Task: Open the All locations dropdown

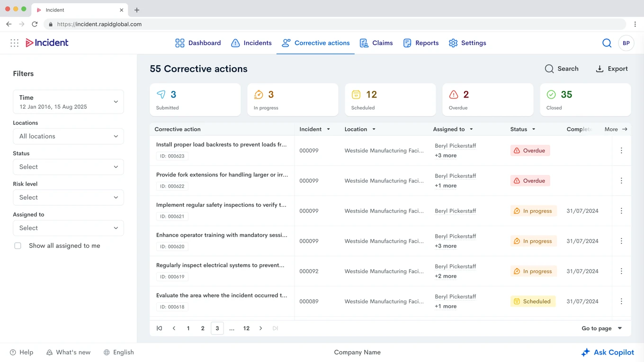Action: [68, 136]
